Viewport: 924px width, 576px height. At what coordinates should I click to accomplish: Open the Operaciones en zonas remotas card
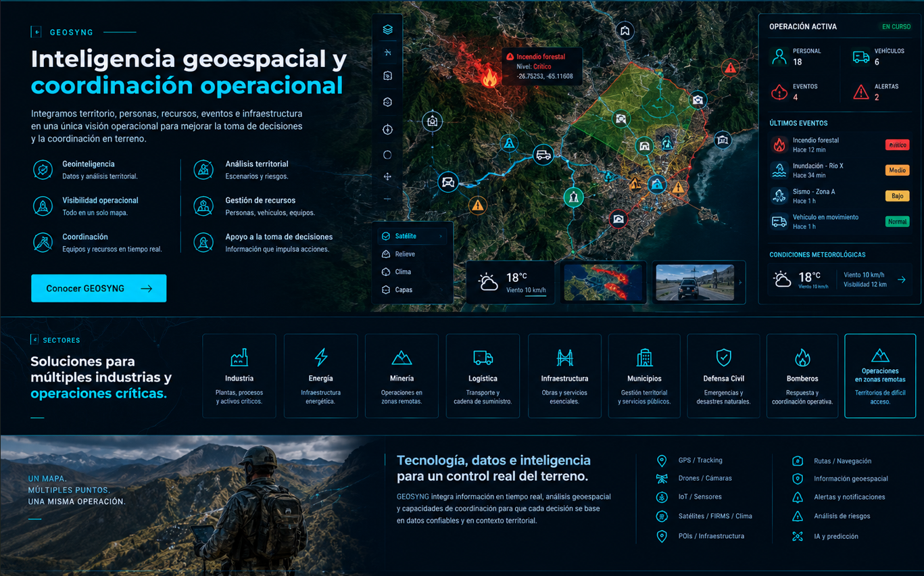point(879,376)
